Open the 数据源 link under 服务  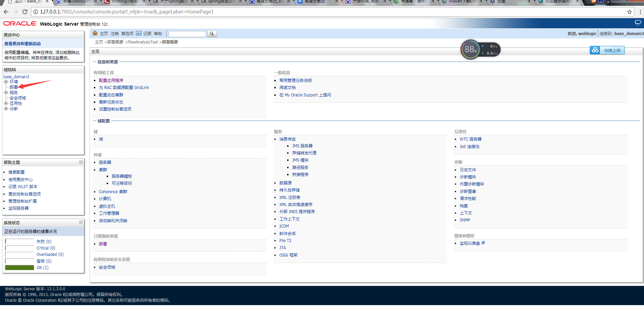[x=285, y=183]
